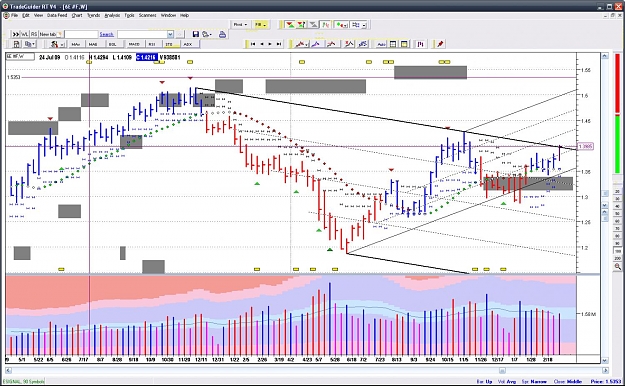
Task: Click the first red-green triangles signal icon
Action: click(x=290, y=25)
